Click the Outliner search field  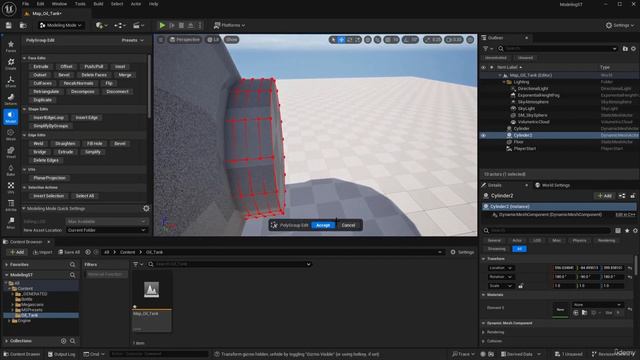coord(557,49)
